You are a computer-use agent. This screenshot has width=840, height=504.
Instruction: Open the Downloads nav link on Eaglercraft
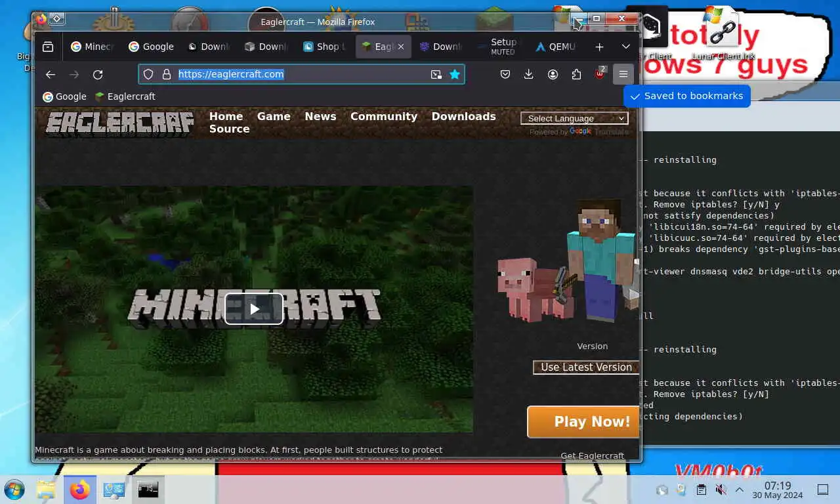(463, 116)
